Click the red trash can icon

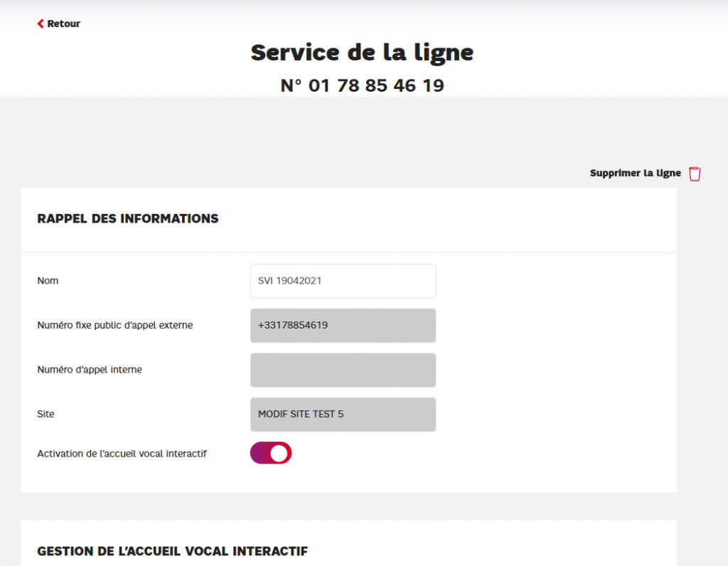(x=695, y=173)
